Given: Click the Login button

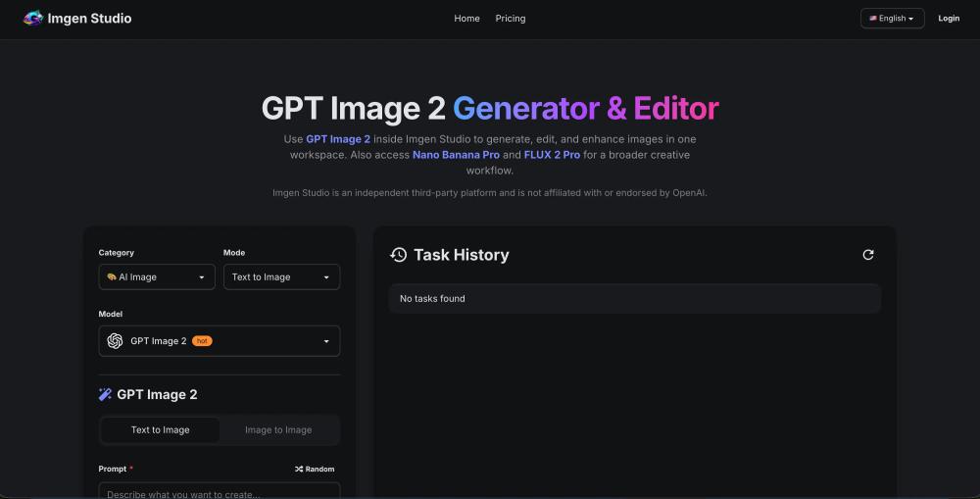Looking at the screenshot, I should (948, 18).
